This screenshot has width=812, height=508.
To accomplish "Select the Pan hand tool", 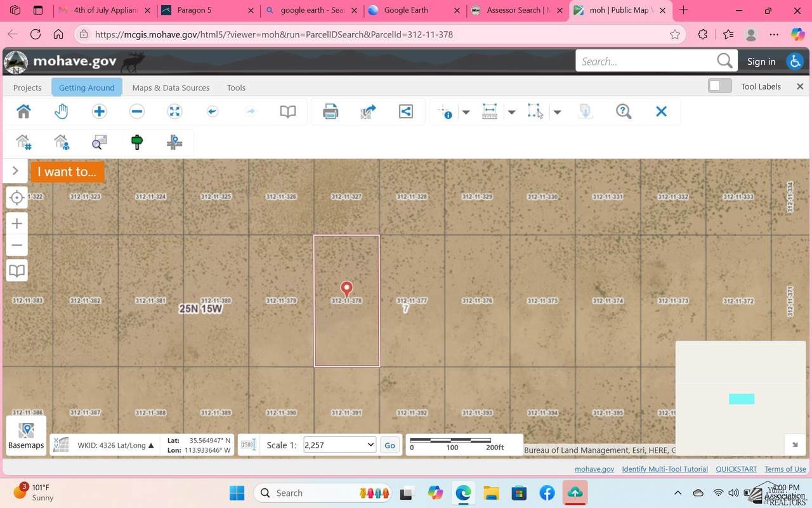I will click(61, 112).
